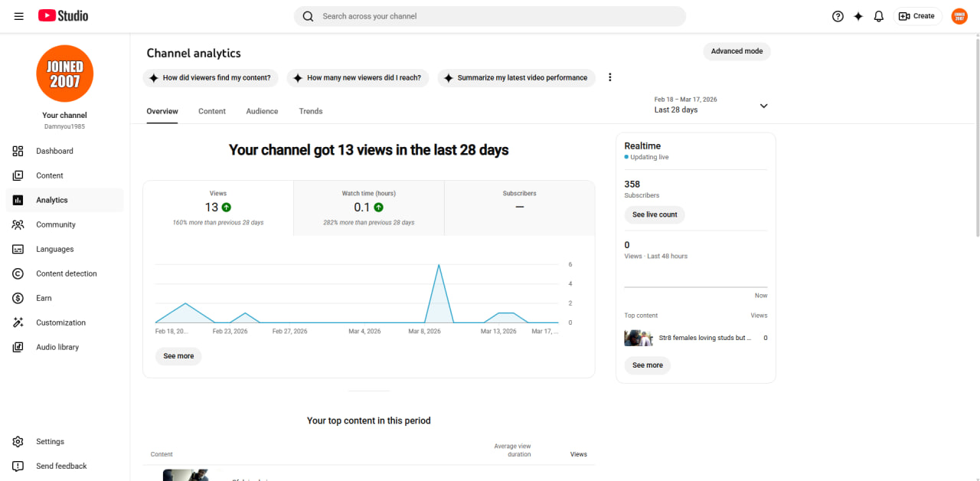Screen dimensions: 980x481
Task: Click the '160% more than previous 28 days' text
Action: pos(218,223)
